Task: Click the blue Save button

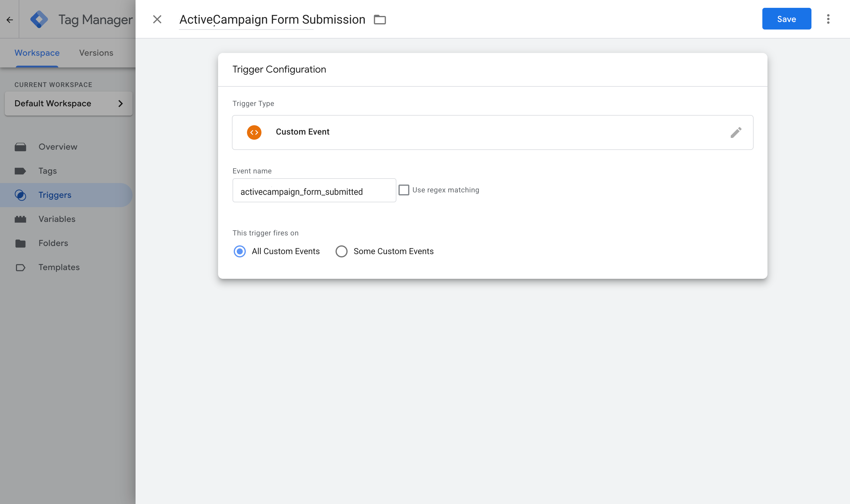Action: coord(786,19)
